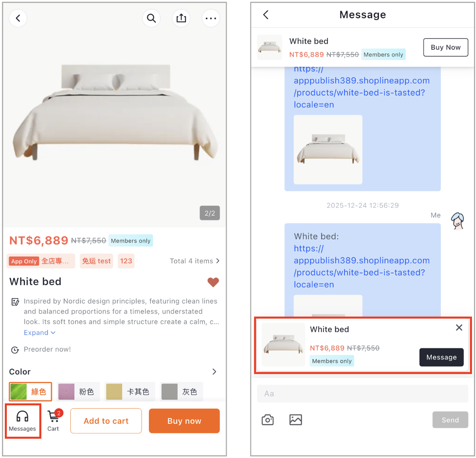Go back from the product page
Viewport: 476px width, 458px height.
click(x=18, y=18)
